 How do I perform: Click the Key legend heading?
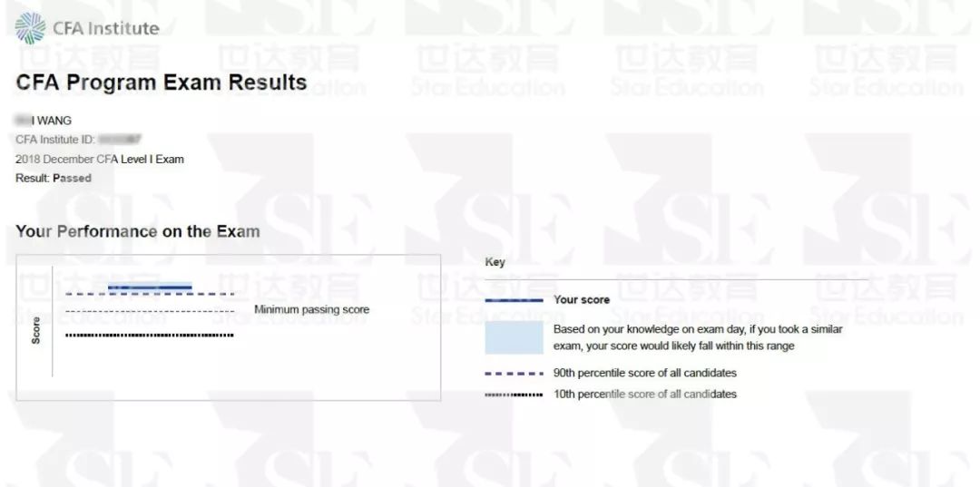pyautogui.click(x=495, y=262)
